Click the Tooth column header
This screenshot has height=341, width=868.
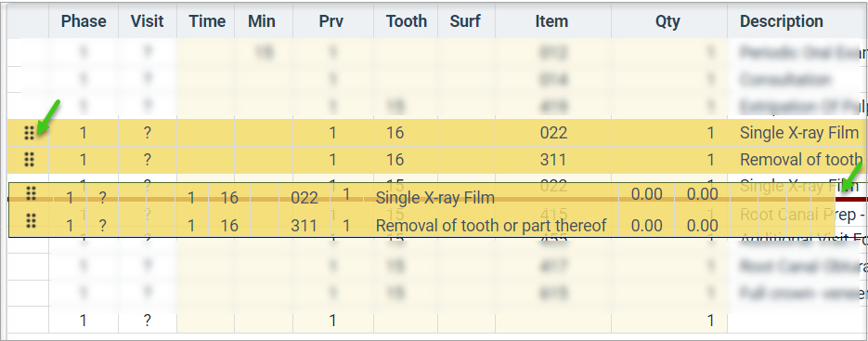click(407, 21)
